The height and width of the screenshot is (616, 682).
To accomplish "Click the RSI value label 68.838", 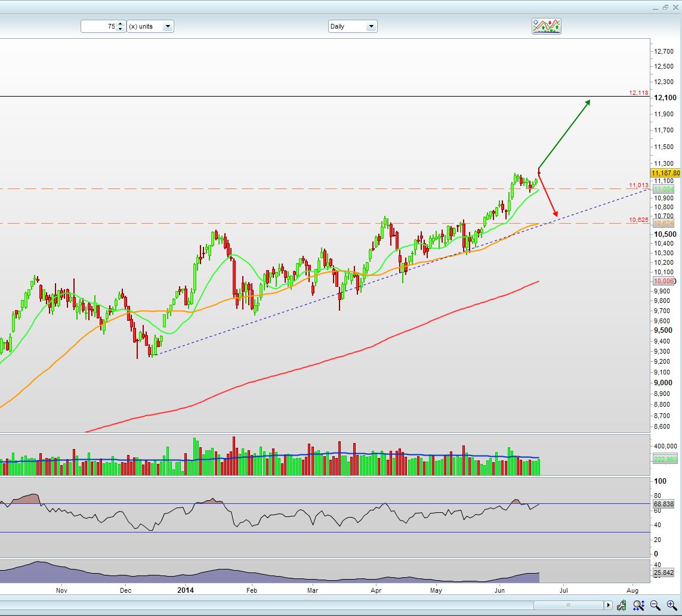I will [664, 504].
